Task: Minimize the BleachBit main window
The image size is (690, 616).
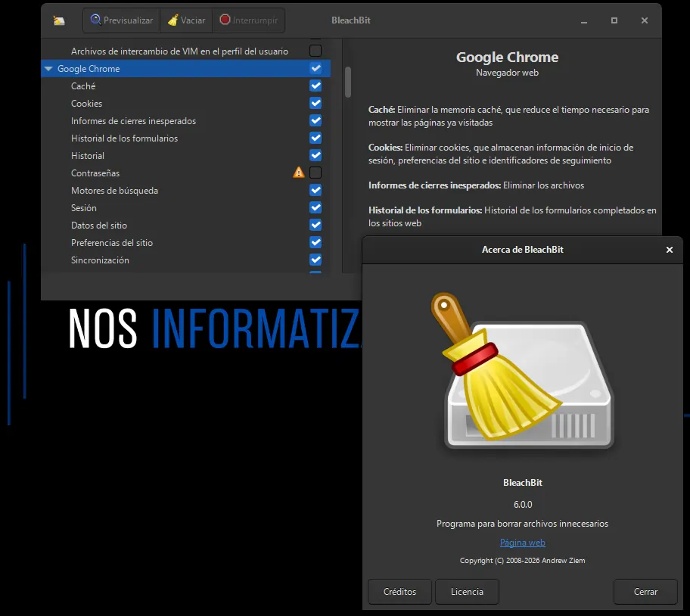Action: pos(584,20)
